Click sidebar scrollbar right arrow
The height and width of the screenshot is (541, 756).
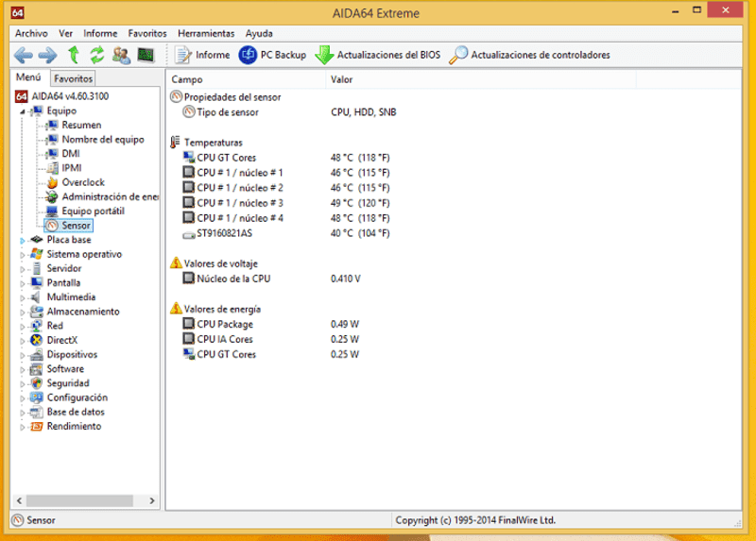coord(152,501)
